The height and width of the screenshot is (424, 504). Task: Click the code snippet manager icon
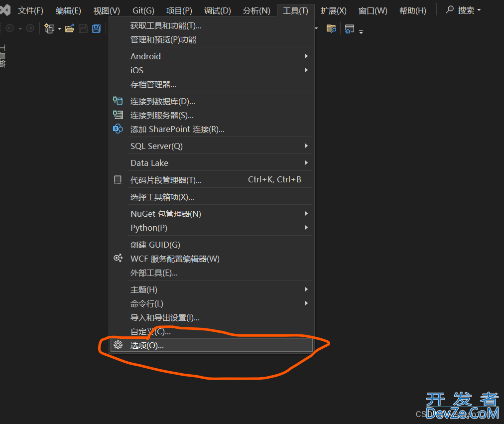click(118, 180)
